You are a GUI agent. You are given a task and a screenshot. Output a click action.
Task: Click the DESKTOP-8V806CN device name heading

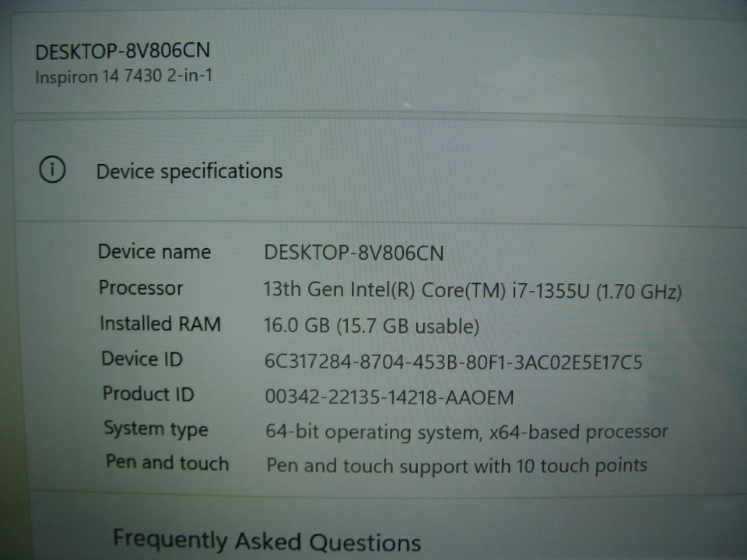pos(121,50)
